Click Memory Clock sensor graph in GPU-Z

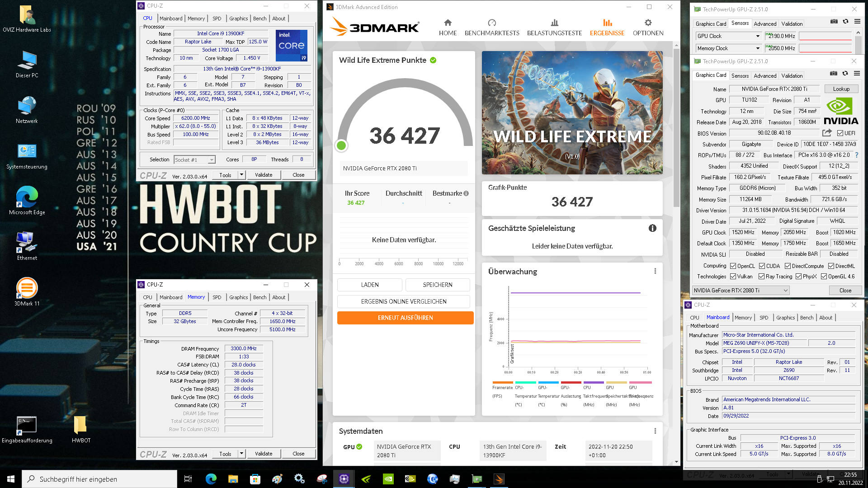(x=825, y=48)
